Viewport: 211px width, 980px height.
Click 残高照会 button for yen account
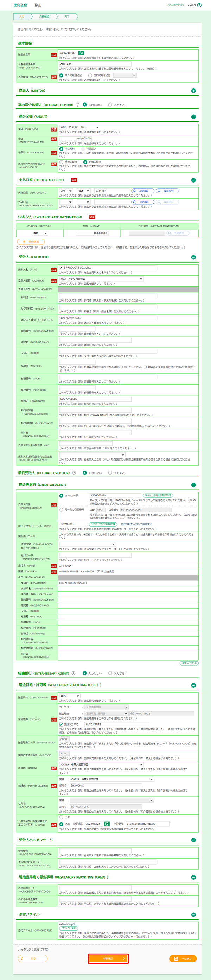(x=167, y=191)
